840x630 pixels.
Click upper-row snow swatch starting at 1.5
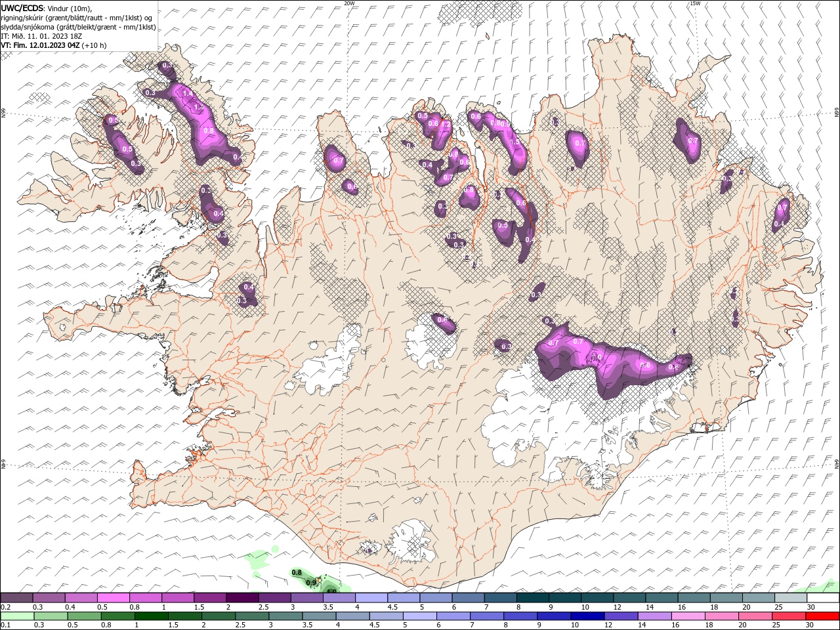point(209,598)
